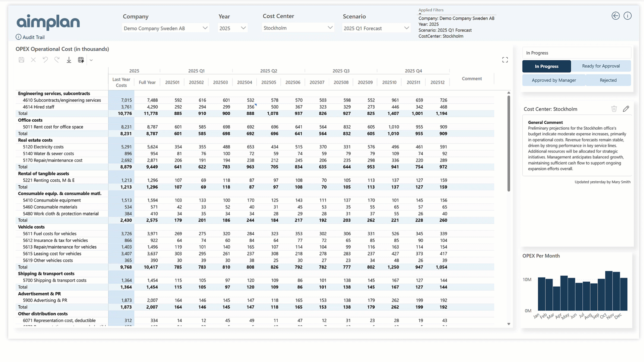Set workflow status to Rejected
This screenshot has height=362, width=644.
pyautogui.click(x=608, y=80)
